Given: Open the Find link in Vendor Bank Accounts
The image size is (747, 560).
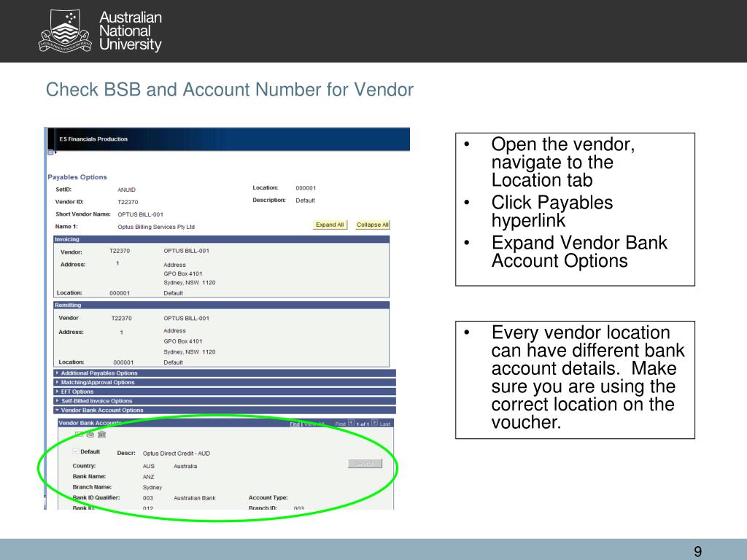Looking at the screenshot, I should tap(295, 424).
